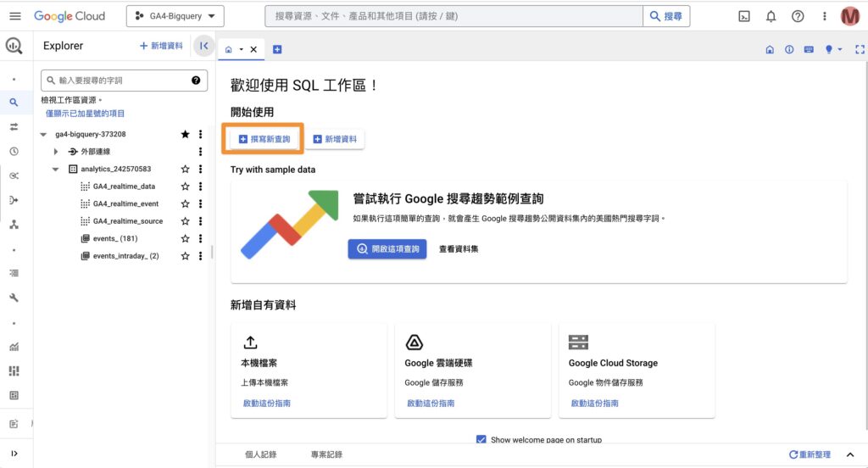Open the help question mark menu

click(x=797, y=16)
